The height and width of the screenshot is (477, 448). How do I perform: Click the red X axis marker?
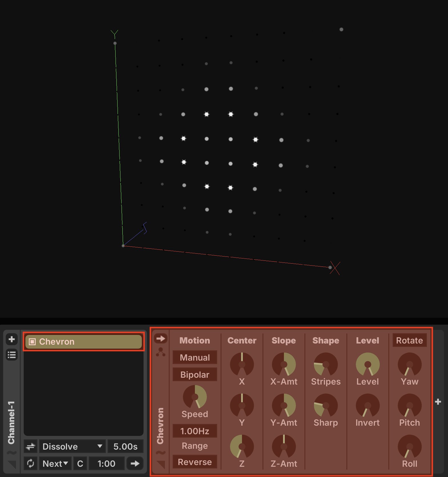click(x=335, y=268)
